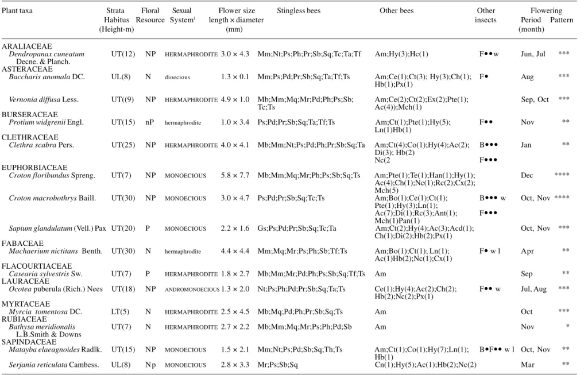Select Croton floribundus Spreng. entry
Viewport: 588px width, 375px height.
(x=52, y=176)
